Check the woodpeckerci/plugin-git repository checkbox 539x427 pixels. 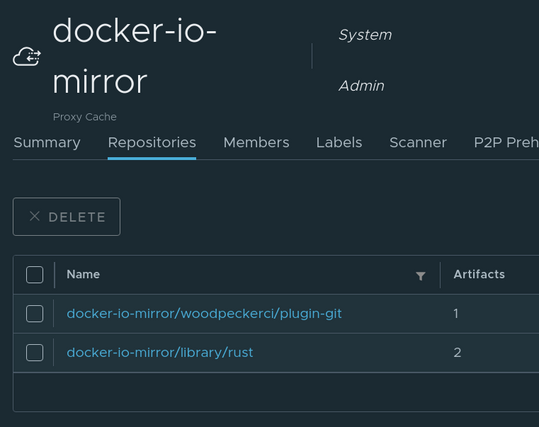tap(35, 314)
